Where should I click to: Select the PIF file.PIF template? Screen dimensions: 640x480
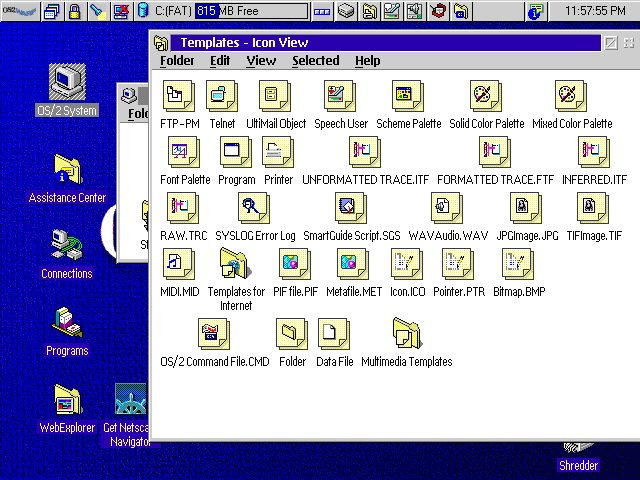tap(295, 264)
